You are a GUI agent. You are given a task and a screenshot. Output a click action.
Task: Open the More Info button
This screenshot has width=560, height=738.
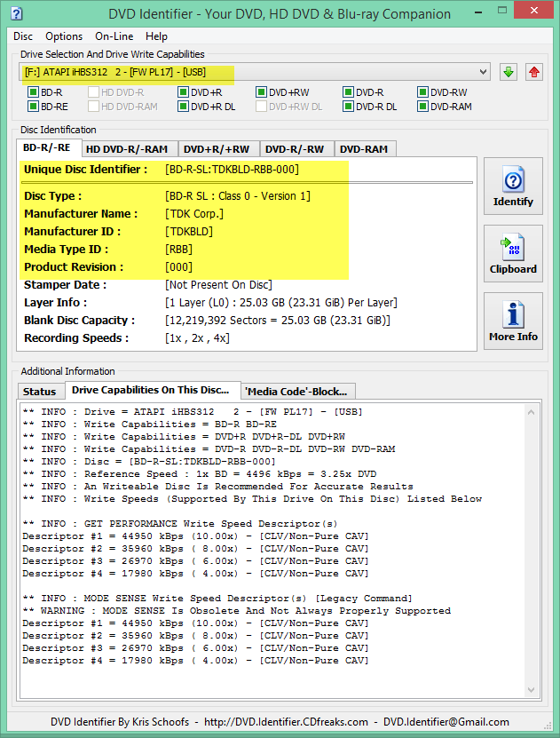click(x=513, y=321)
